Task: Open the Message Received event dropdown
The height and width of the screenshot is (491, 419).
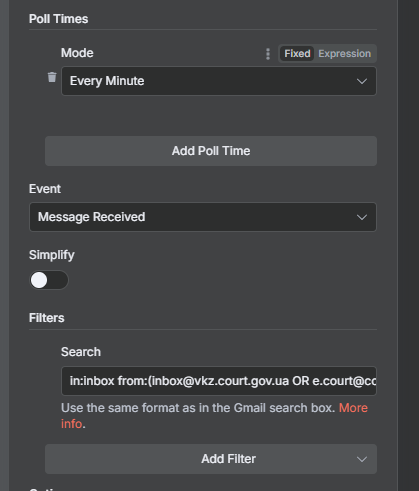Action: click(203, 217)
